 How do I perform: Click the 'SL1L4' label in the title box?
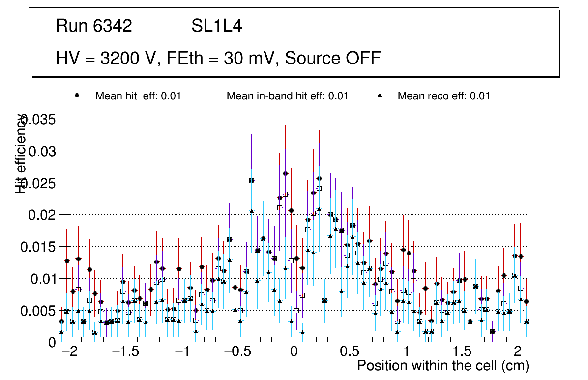tap(216, 26)
